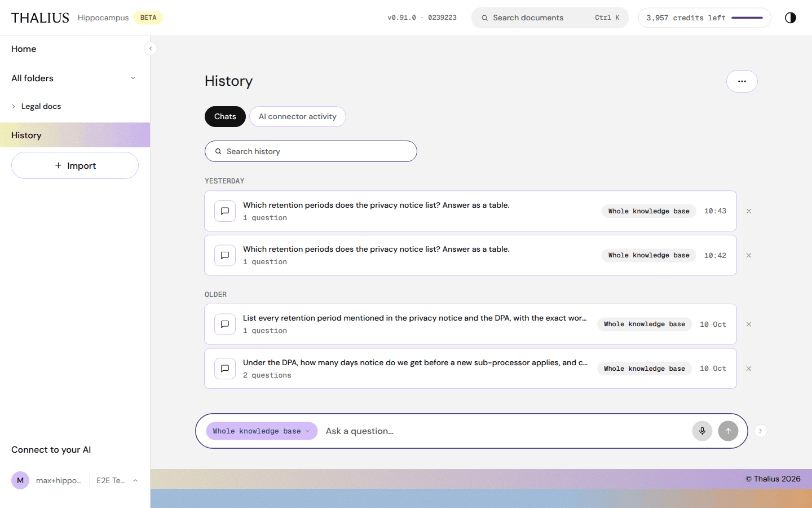Click the credits left progress bar

click(747, 18)
